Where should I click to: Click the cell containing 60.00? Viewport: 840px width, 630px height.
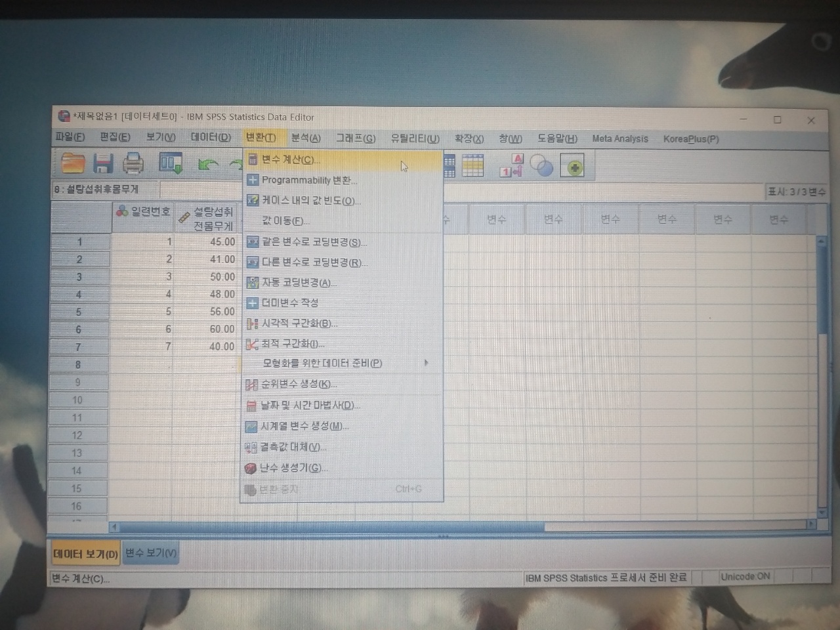(206, 329)
